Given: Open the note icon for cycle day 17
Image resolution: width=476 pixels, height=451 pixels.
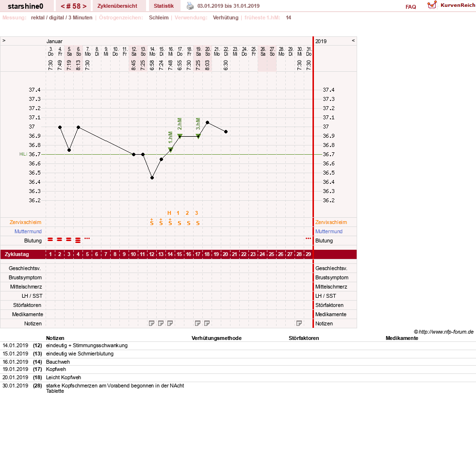Looking at the screenshot, I should [x=197, y=323].
